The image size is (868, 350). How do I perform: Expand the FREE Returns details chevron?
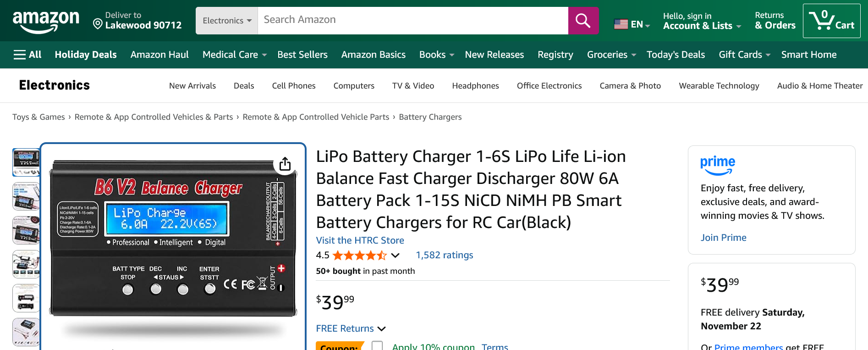click(x=382, y=328)
